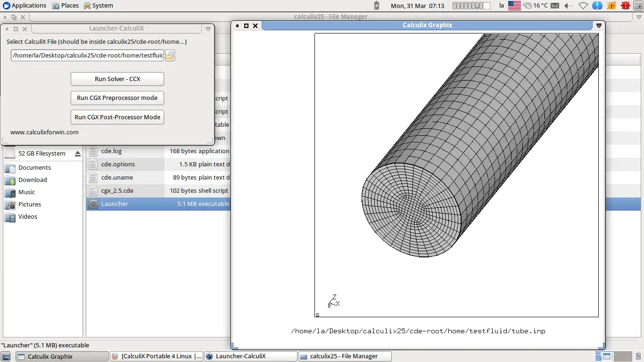This screenshot has height=362, width=644.
Task: Select the Documents folder in sidebar
Action: (x=34, y=168)
